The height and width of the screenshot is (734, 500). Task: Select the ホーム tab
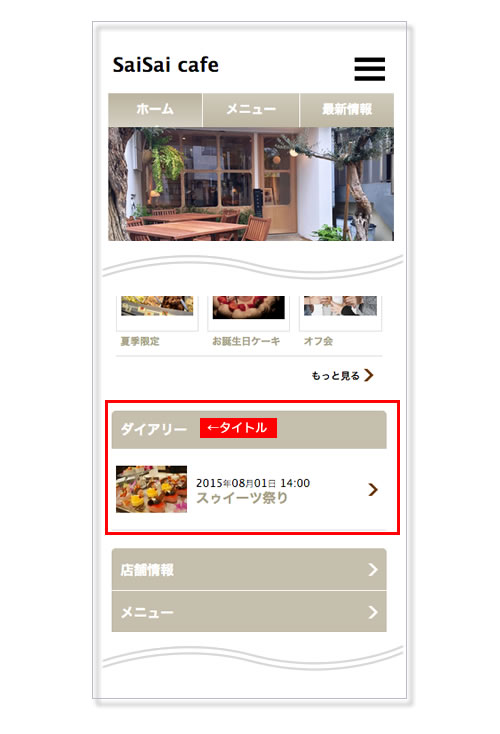[x=155, y=110]
